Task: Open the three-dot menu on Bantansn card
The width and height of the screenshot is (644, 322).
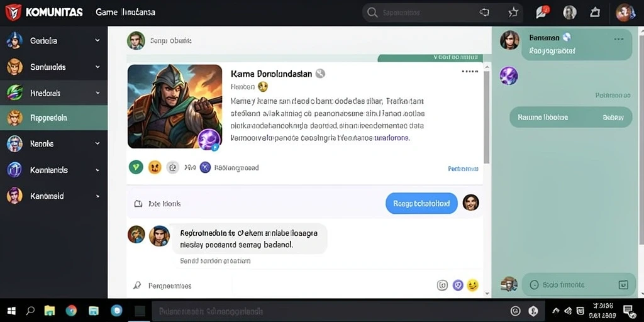Action: (x=619, y=39)
